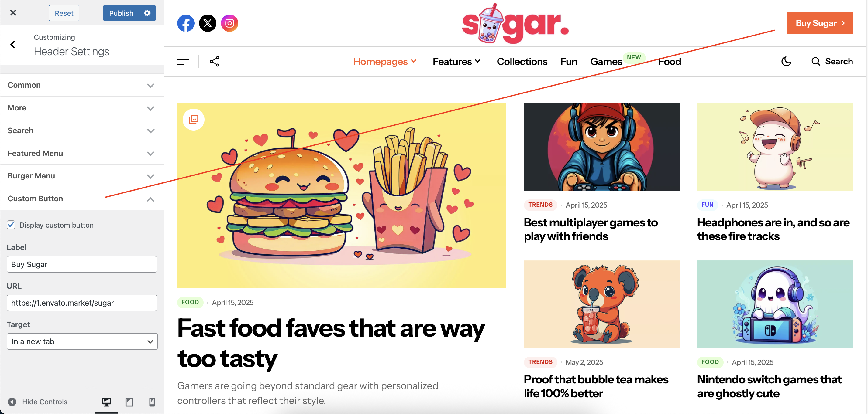
Task: Open the Homepages menu item
Action: 385,62
